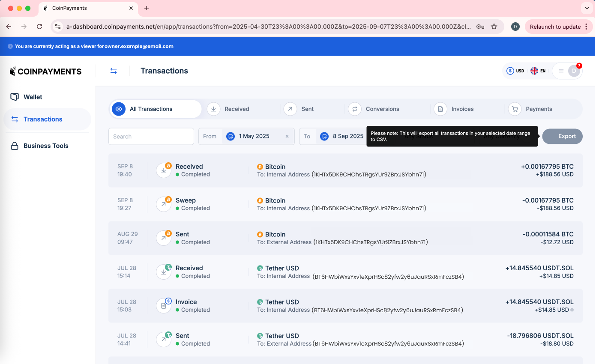Open Business Tools in the sidebar
The width and height of the screenshot is (596, 364).
[x=46, y=146]
